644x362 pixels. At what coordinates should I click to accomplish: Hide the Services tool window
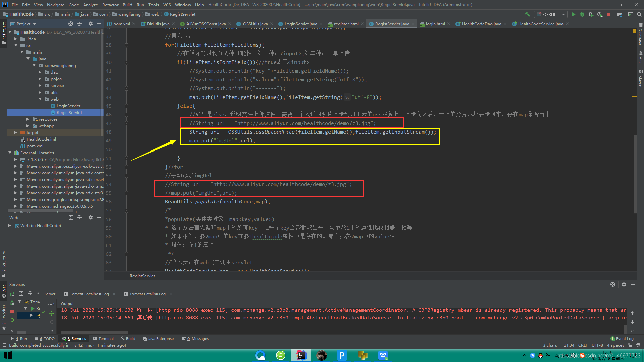click(x=633, y=284)
